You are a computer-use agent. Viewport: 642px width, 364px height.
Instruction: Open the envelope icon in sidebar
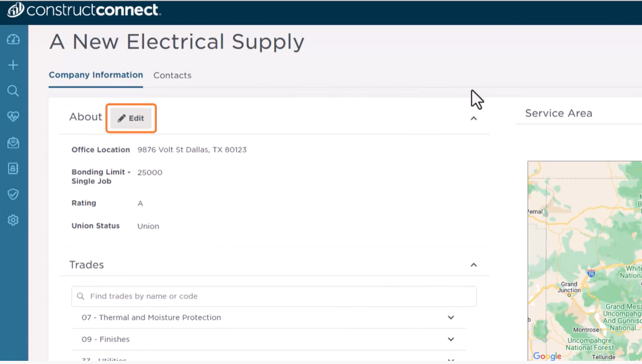13,143
